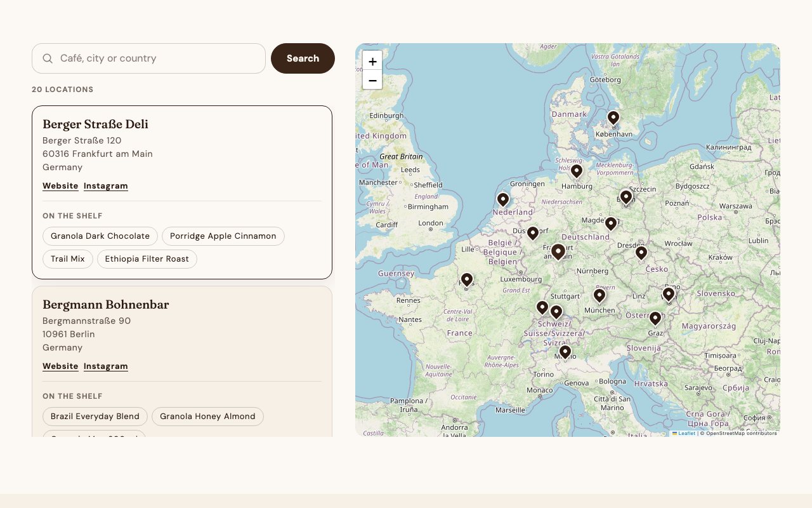
Task: Select the map marker above Hamburg
Action: pos(577,171)
